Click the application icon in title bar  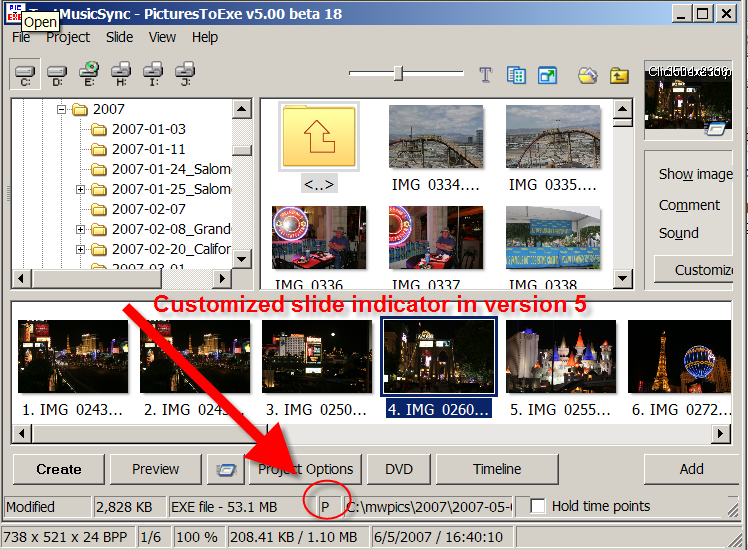[x=14, y=13]
